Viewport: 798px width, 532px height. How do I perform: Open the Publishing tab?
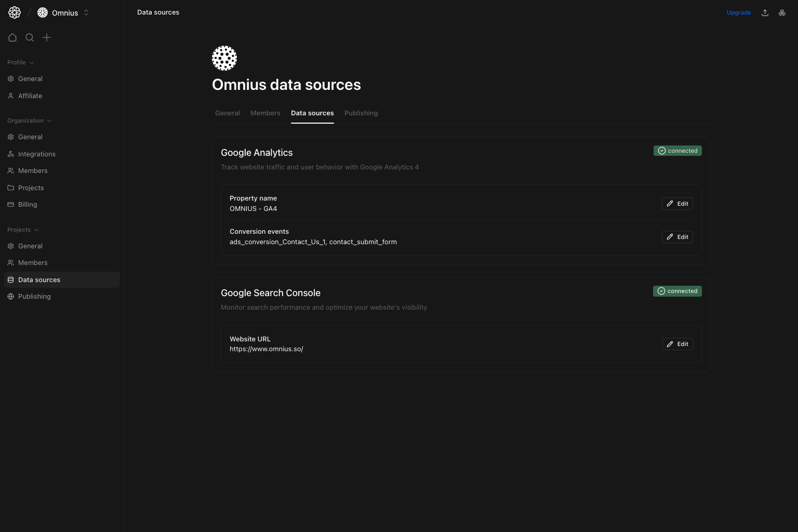(x=361, y=113)
